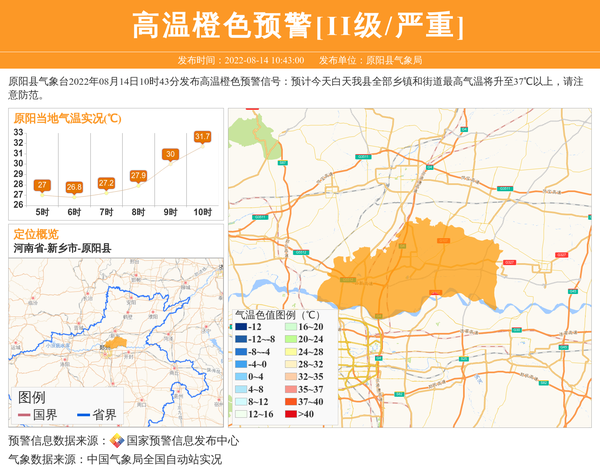This screenshot has width=600, height=471.
Task: Click the 26.8 data label at 6时
Action: (74, 187)
